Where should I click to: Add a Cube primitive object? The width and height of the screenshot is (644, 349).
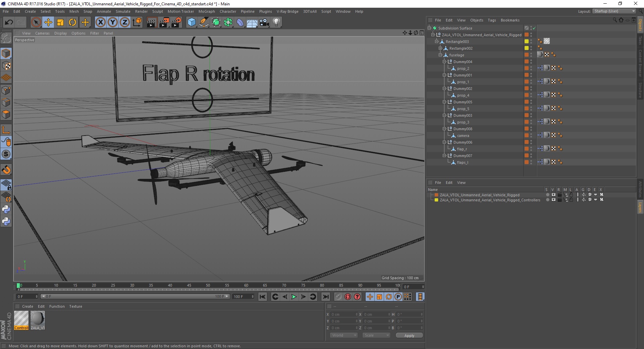[x=192, y=22]
